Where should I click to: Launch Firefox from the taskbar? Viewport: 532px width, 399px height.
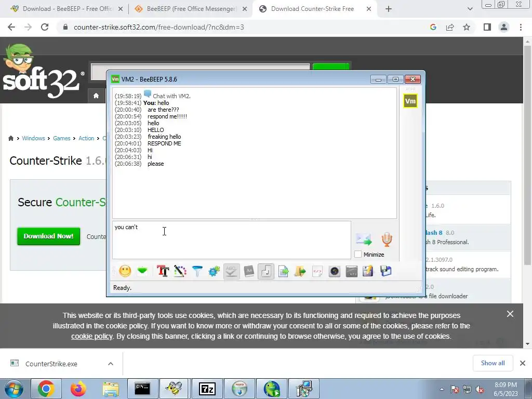tap(78, 389)
